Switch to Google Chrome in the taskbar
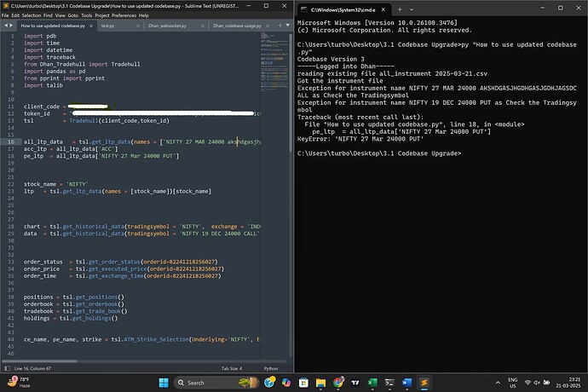This screenshot has height=392, width=588. 338,383
